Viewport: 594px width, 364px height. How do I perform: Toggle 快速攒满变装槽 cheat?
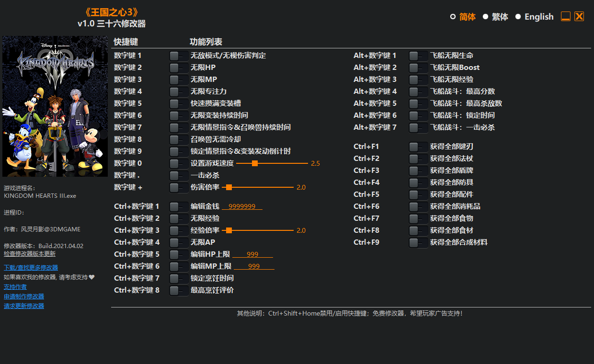tap(179, 103)
